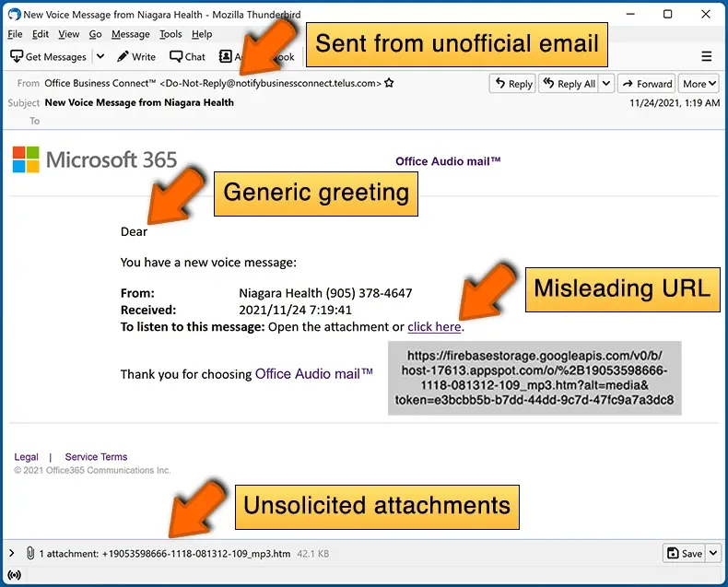Open the Service Terms link
Image resolution: width=728 pixels, height=587 pixels.
click(96, 457)
